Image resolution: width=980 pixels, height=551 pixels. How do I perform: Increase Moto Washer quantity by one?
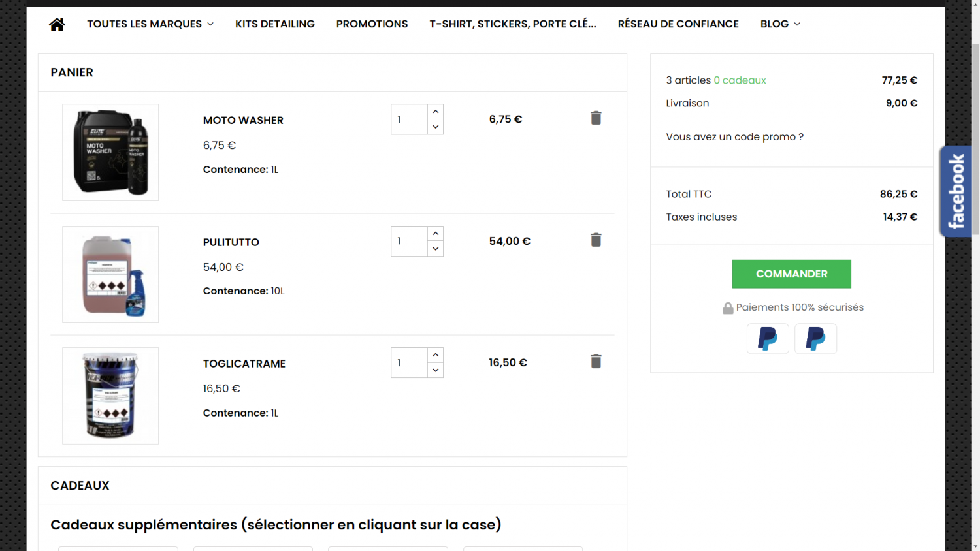436,112
